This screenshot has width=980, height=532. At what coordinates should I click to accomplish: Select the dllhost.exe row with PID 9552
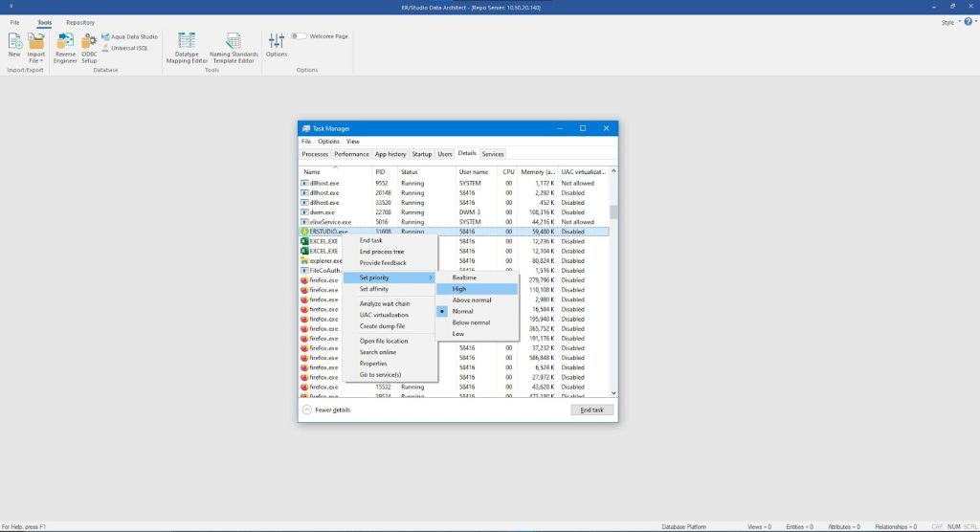tap(455, 183)
